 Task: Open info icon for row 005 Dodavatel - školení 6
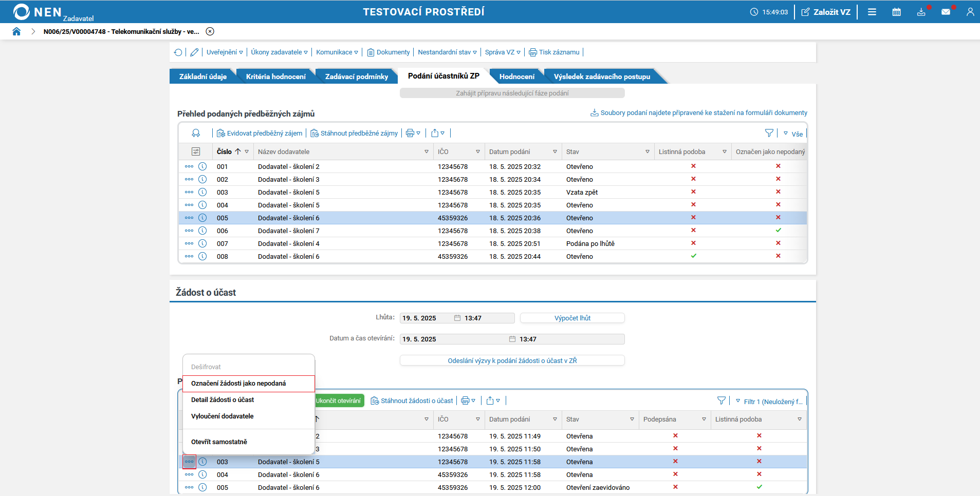click(202, 218)
